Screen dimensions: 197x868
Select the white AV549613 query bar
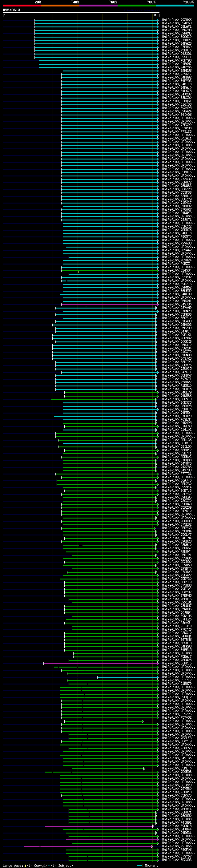click(81, 12)
